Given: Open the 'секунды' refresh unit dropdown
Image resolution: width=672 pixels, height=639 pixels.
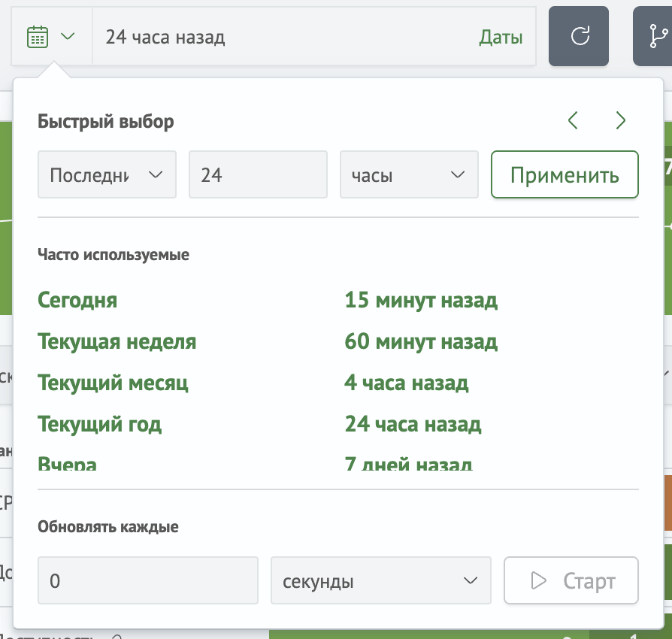Looking at the screenshot, I should (x=381, y=580).
